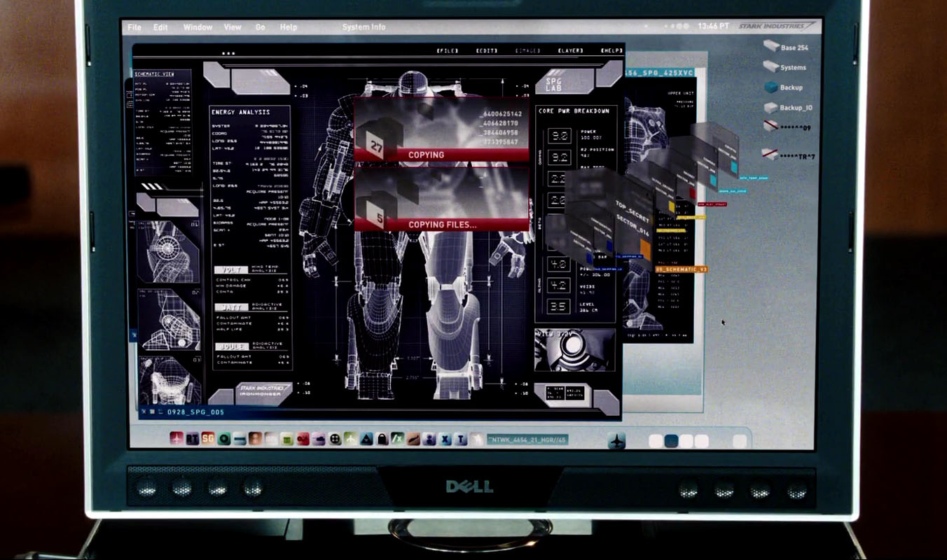Screen dimensions: 947x560
Task: Click the green circle dock icon
Action: click(224, 439)
